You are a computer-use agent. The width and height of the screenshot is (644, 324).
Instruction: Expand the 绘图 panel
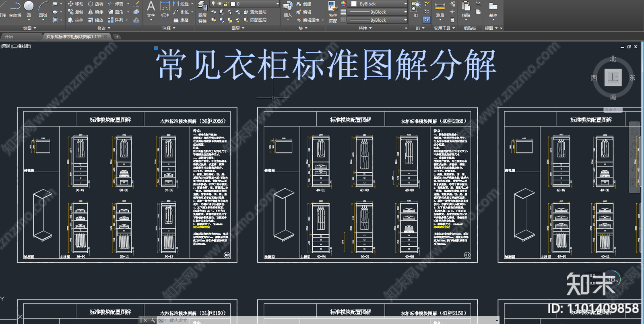tap(29, 28)
